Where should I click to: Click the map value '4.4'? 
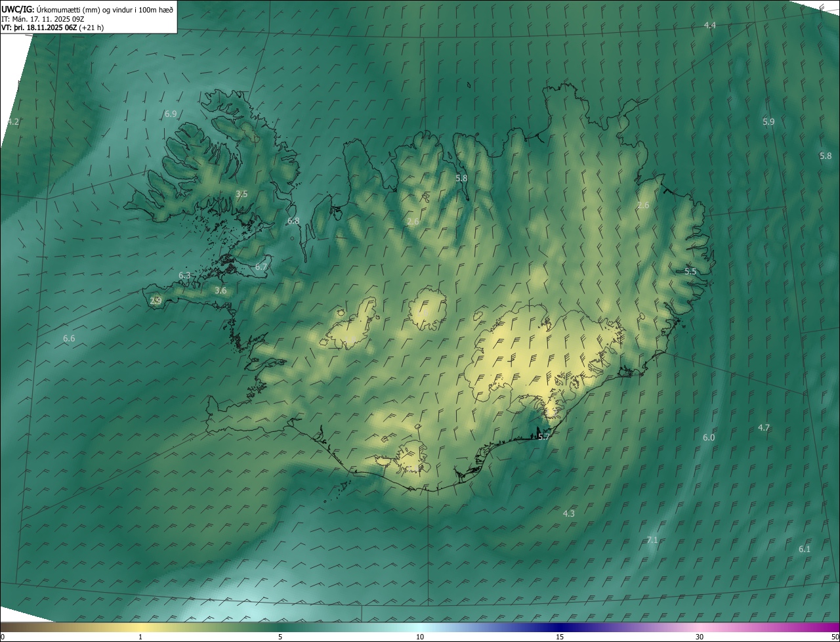[710, 25]
